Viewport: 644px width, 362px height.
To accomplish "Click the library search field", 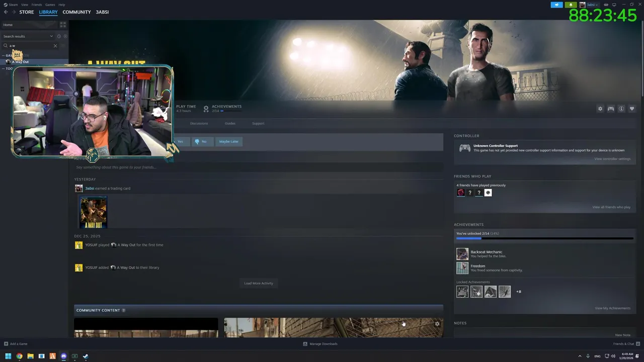I will tap(29, 46).
